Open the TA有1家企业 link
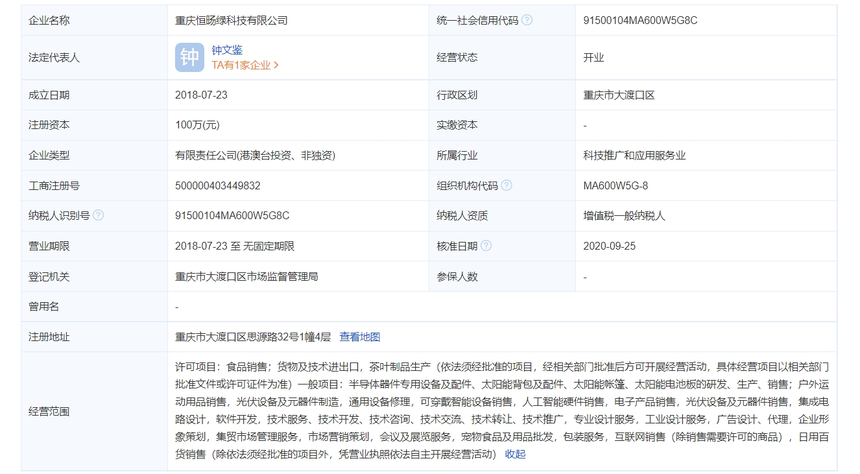The width and height of the screenshot is (860, 474). 245,65
